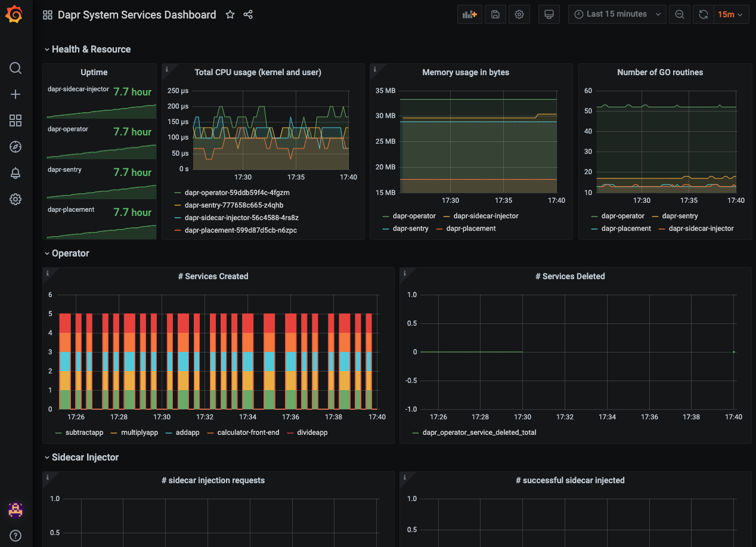The image size is (756, 547).
Task: Open the 15m refresh interval dropdown
Action: tap(731, 14)
